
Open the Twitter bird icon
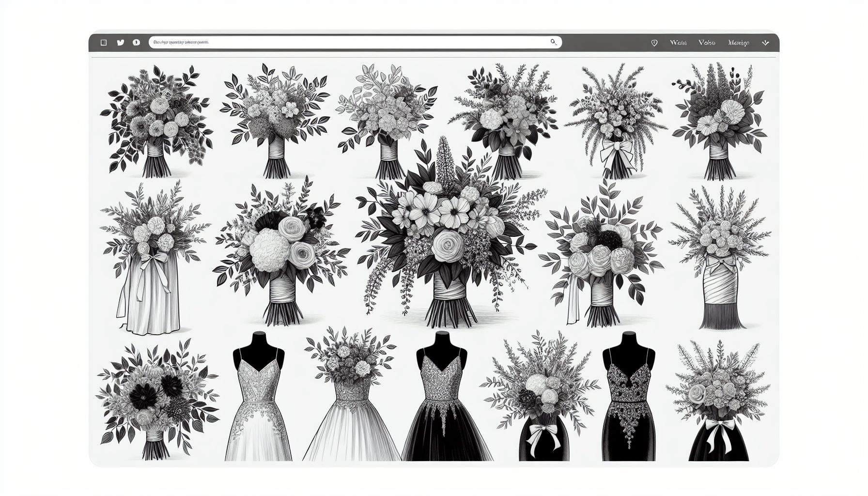coord(121,43)
